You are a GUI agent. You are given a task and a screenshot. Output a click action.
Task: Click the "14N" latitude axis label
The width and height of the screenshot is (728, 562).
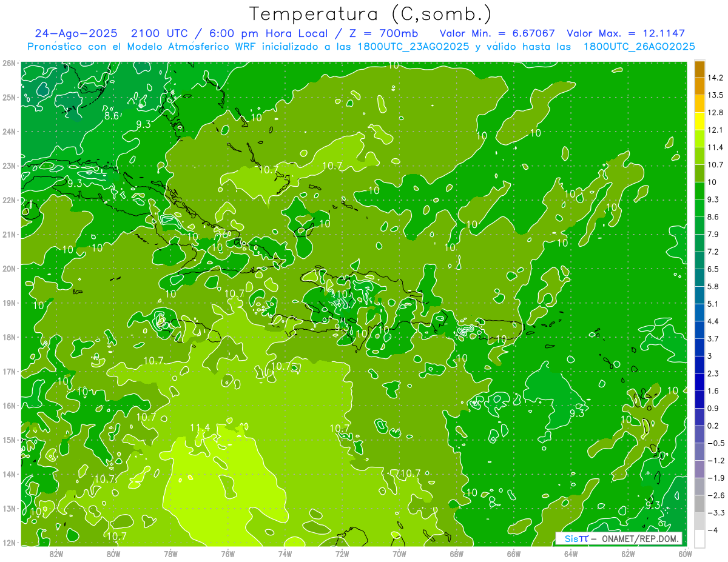click(8, 474)
